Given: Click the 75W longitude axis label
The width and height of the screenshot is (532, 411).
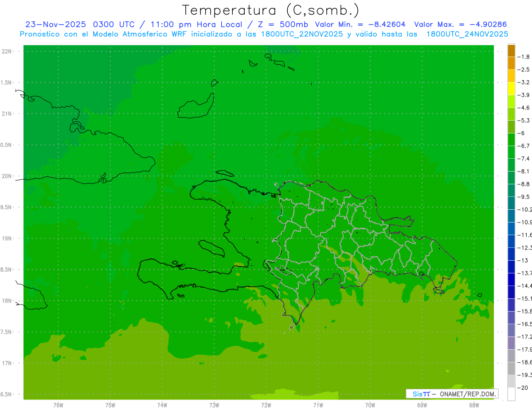Looking at the screenshot, I should (x=110, y=405).
